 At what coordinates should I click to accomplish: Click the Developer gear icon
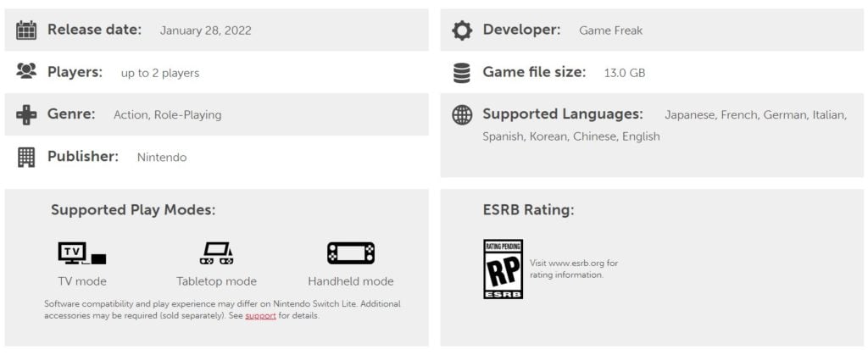click(x=462, y=31)
